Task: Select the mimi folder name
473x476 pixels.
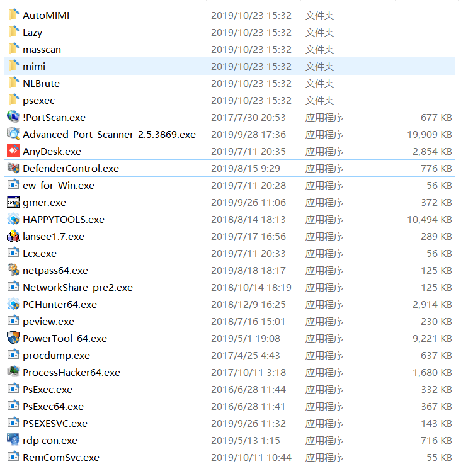Action: pyautogui.click(x=34, y=67)
